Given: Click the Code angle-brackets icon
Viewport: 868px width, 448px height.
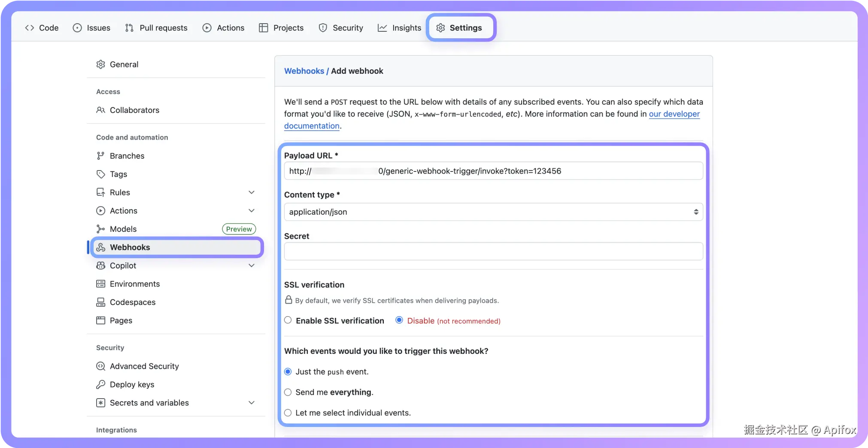Looking at the screenshot, I should 30,28.
